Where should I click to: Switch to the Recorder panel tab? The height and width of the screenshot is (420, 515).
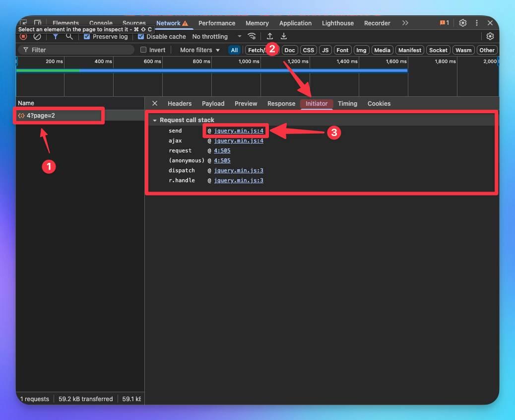pos(377,23)
